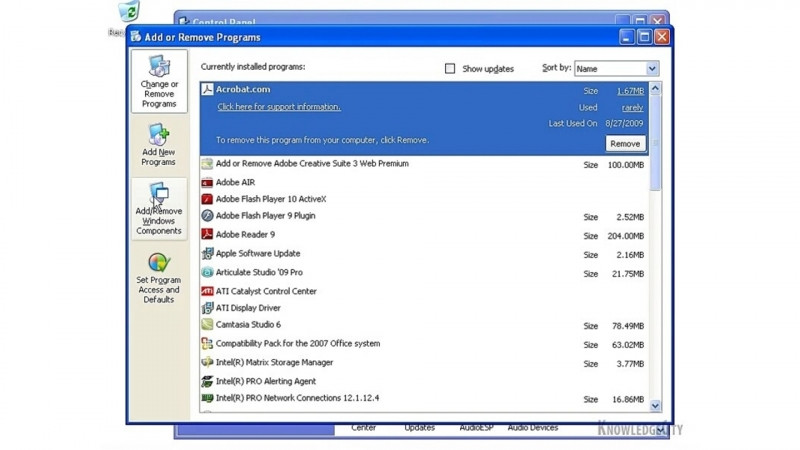Click Updates label in Control Panel window
This screenshot has width=800, height=450.
[x=419, y=428]
